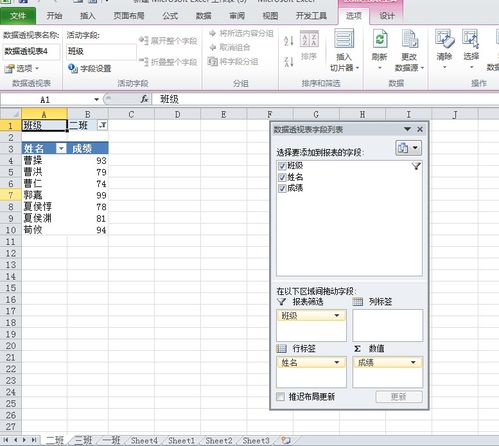Toggle the 姓名 field checkbox
The image size is (499, 446).
point(282,177)
